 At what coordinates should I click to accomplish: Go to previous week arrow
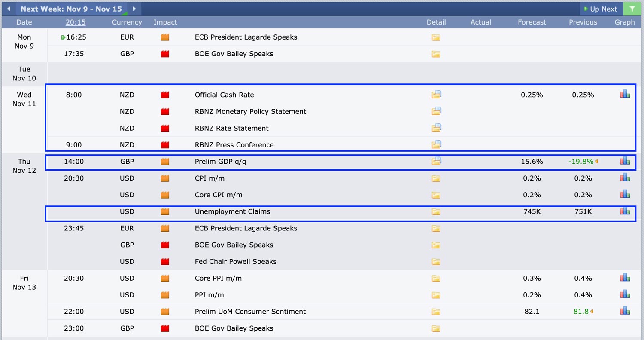tap(9, 9)
